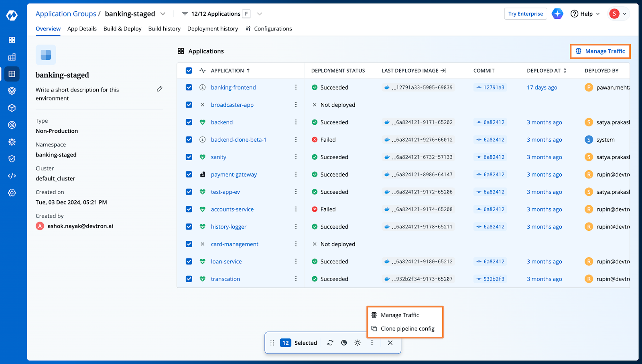Click the 12 Selected count badge
Viewport: 642px width, 364px height.
coord(285,343)
